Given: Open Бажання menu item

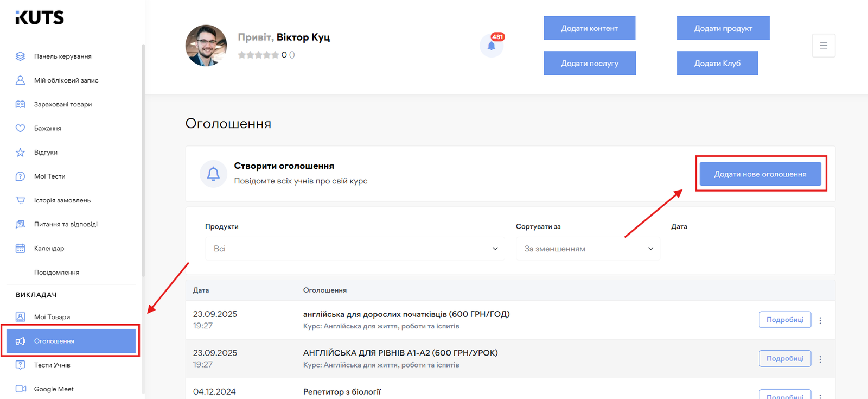Looking at the screenshot, I should click(48, 128).
